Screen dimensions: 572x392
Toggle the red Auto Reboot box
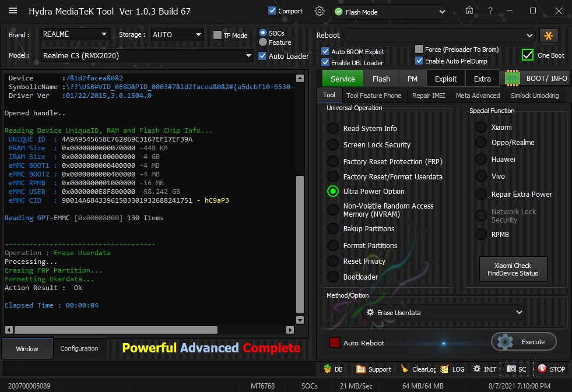point(335,342)
